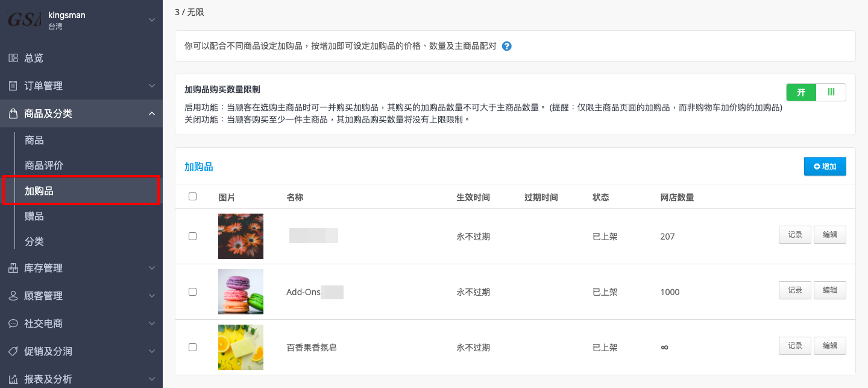Open the orange flowers product thumbnail
Viewport: 868px width, 388px height.
click(241, 236)
